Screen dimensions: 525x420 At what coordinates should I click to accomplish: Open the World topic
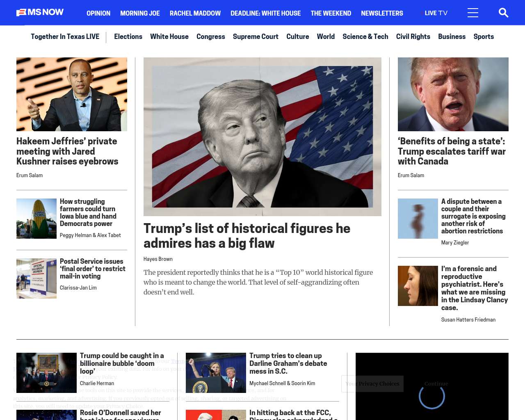[x=326, y=37]
